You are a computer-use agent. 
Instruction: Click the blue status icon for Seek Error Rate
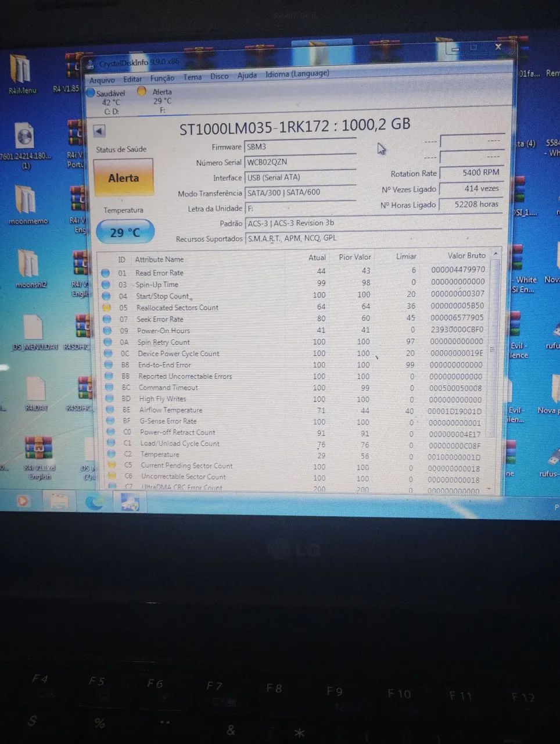tap(107, 319)
